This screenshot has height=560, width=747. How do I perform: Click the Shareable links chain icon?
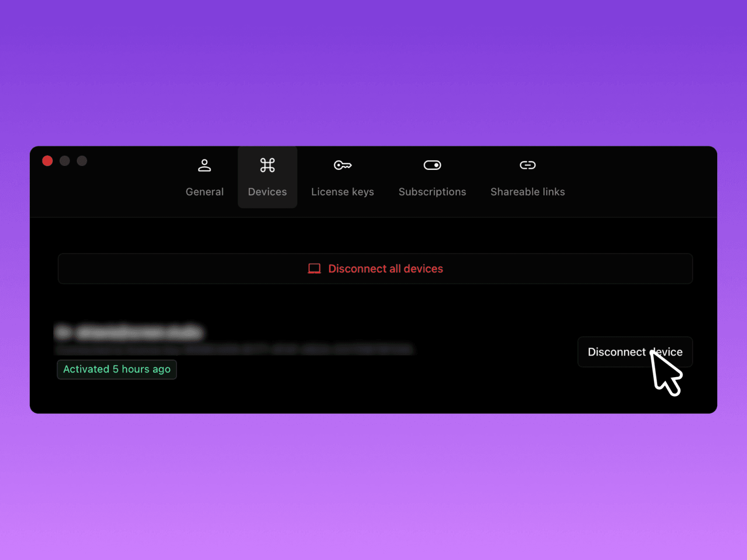tap(528, 165)
